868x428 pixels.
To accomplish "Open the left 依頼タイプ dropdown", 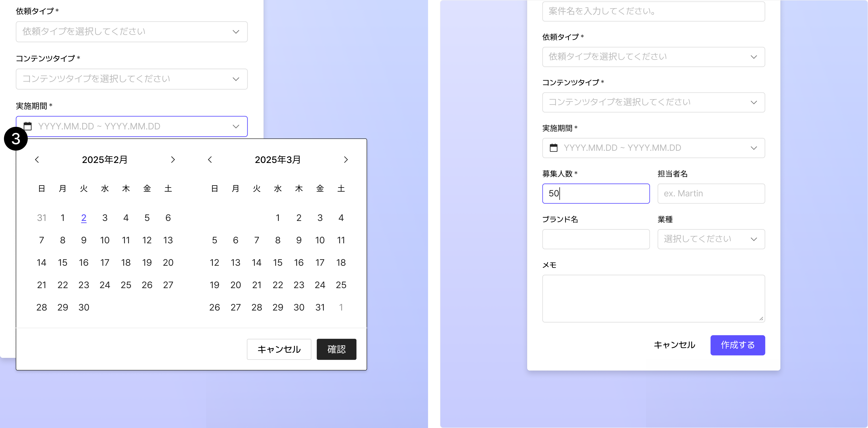I will (x=132, y=32).
